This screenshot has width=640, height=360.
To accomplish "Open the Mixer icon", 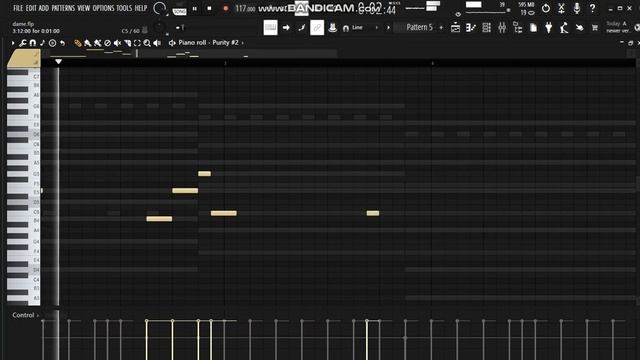I will tap(502, 27).
